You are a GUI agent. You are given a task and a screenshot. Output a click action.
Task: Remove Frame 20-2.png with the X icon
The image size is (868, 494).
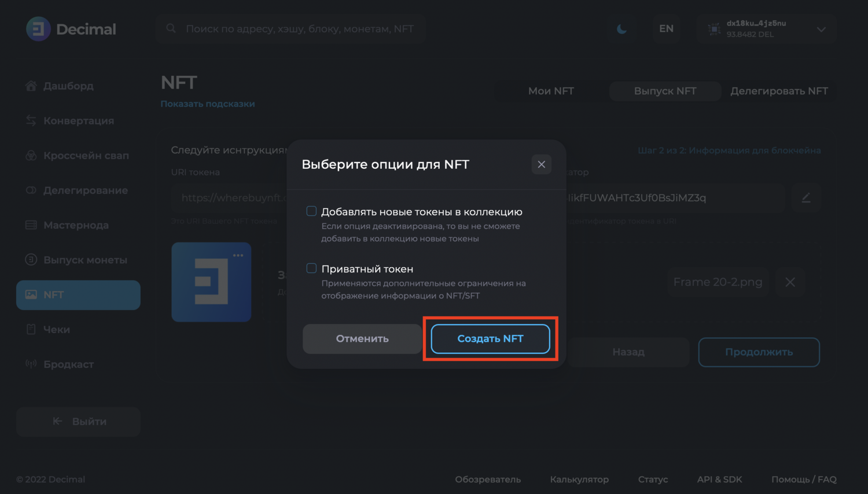pos(790,282)
